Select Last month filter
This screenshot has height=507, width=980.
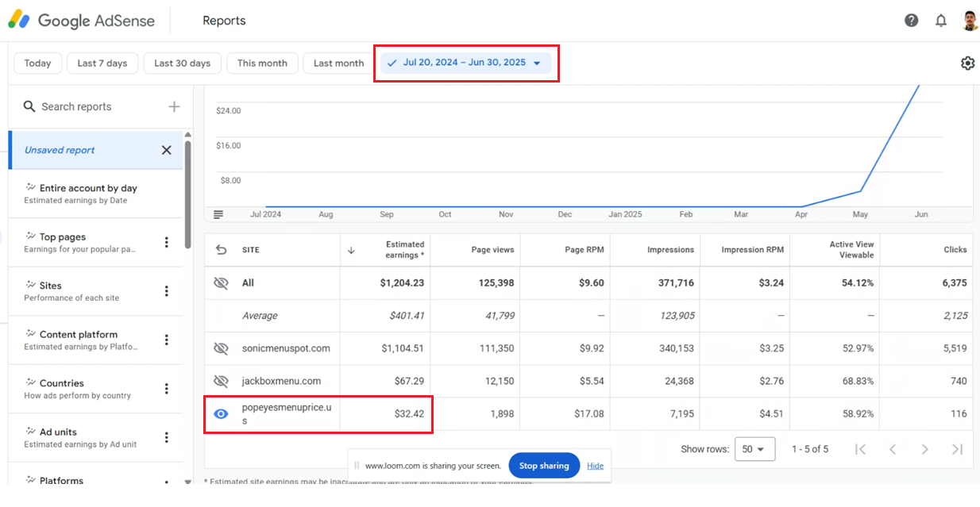click(x=338, y=63)
